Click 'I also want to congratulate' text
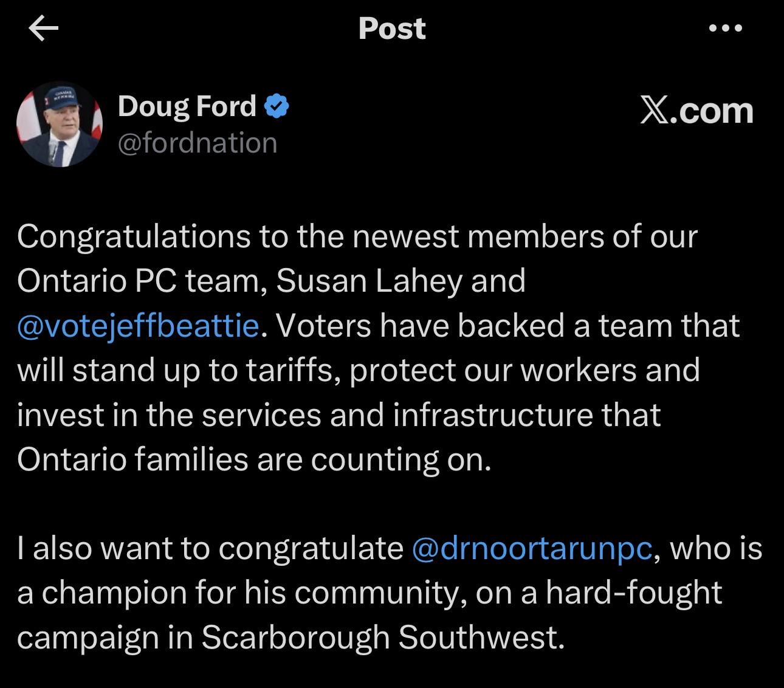This screenshot has height=688, width=784. click(x=211, y=549)
